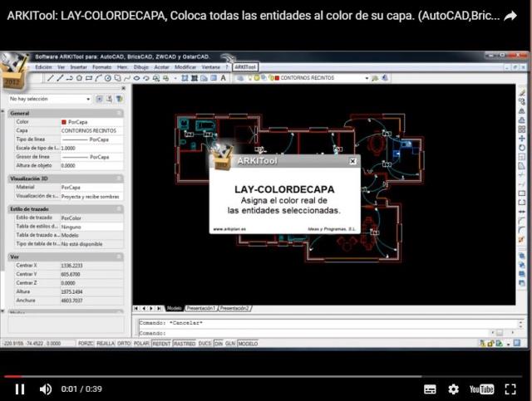The image size is (532, 401).
Task: Close the ARKITool popup
Action: (x=352, y=161)
